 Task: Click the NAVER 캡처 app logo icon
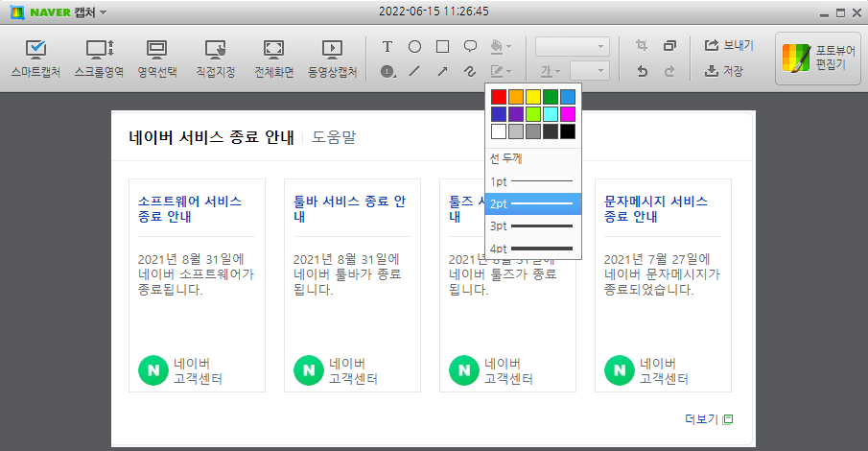17,12
